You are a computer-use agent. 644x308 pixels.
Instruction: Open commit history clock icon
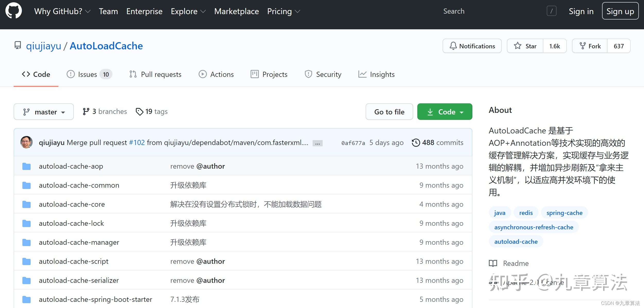click(416, 143)
